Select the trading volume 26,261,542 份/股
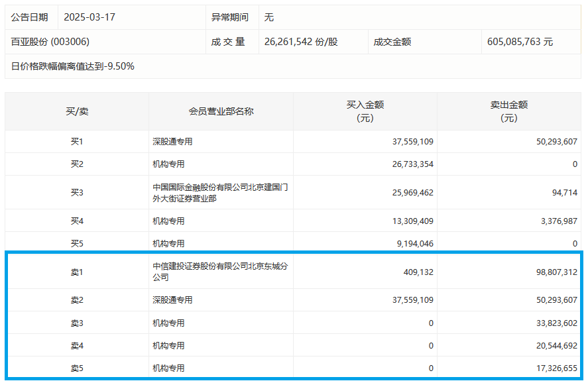Viewport: 588px width, 383px height. tap(301, 42)
